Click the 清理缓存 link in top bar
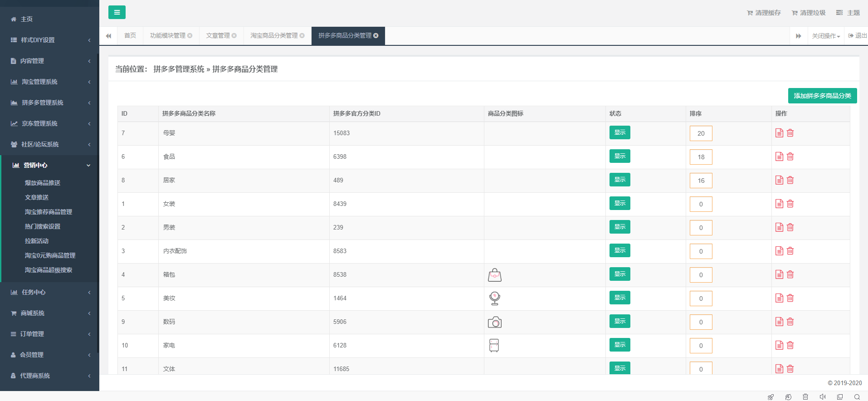Viewport: 868px width, 401px height. [x=764, y=13]
